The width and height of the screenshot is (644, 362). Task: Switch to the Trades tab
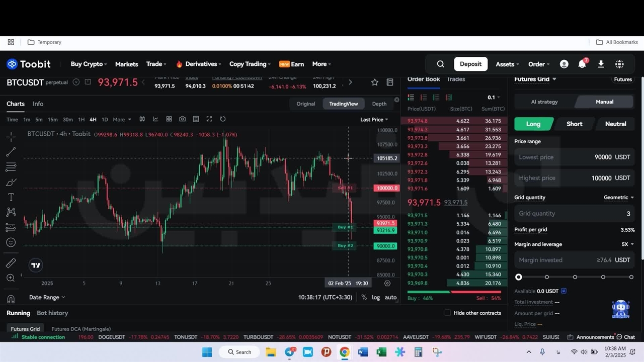[x=456, y=79]
